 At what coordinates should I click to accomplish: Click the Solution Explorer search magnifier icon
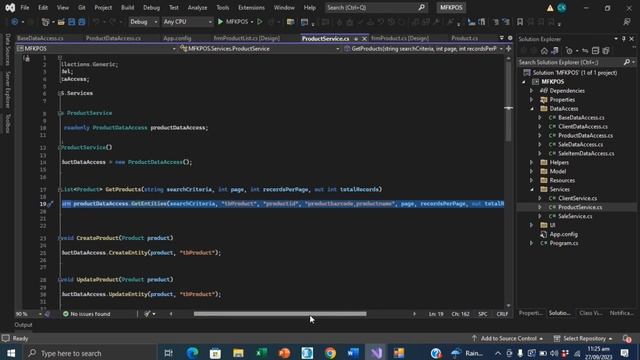pos(627,62)
